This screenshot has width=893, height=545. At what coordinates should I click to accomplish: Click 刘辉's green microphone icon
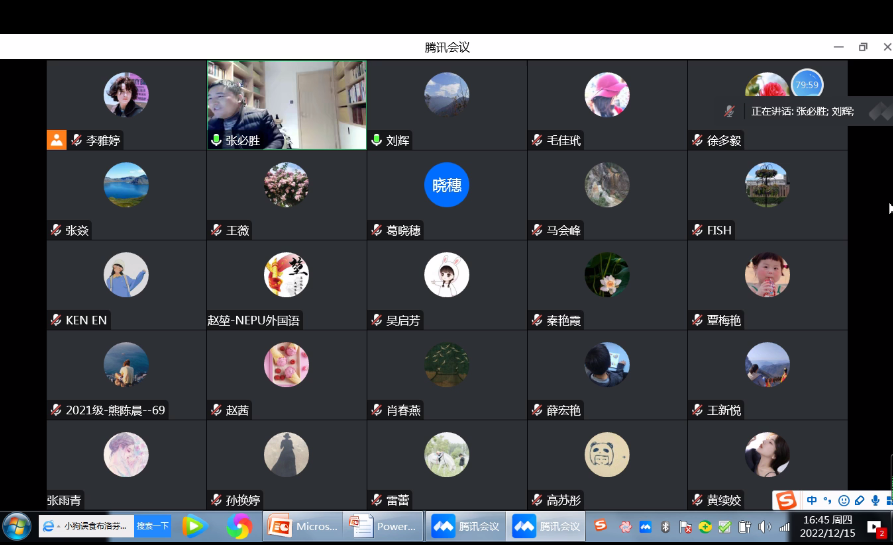(377, 141)
